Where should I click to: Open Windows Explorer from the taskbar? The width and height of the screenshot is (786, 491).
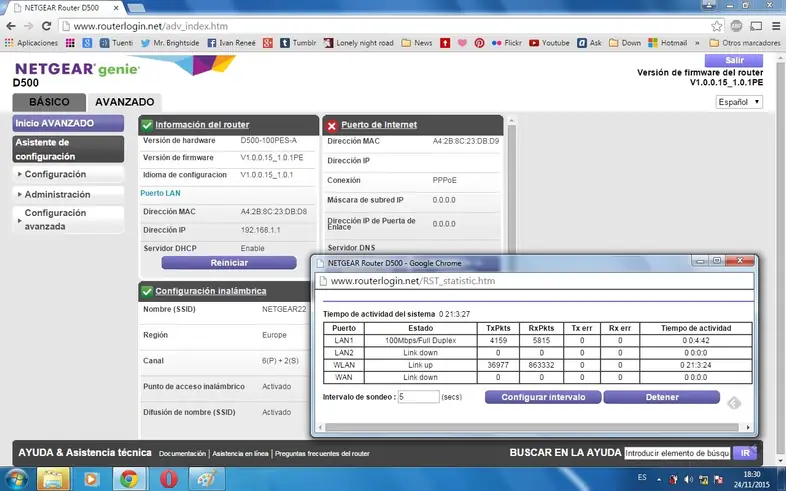point(53,479)
